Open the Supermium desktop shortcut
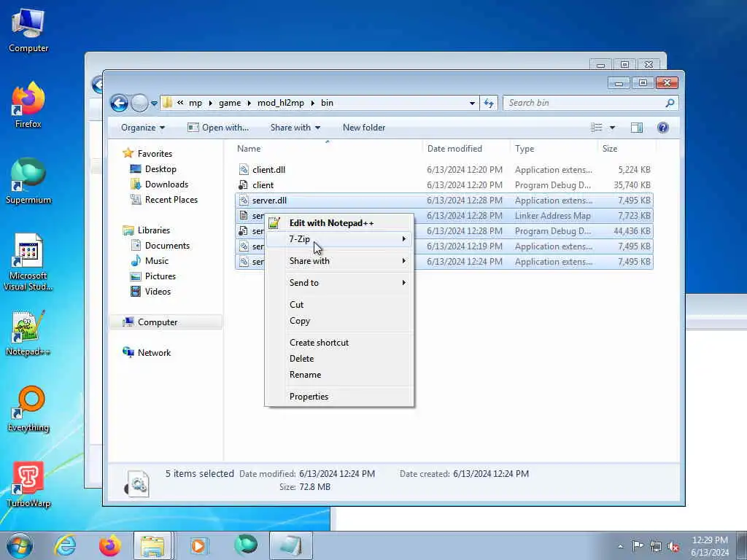Image resolution: width=747 pixels, height=560 pixels. pos(28,181)
